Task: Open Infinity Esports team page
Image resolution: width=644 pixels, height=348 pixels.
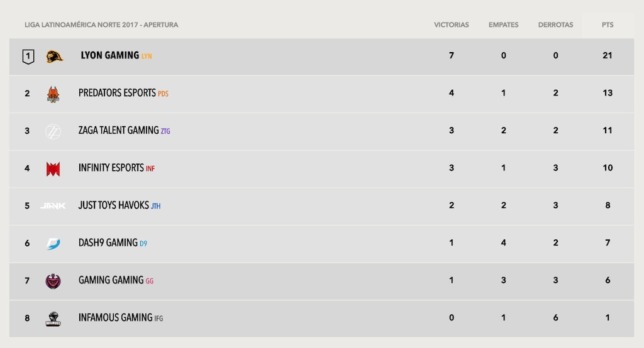Action: pyautogui.click(x=111, y=168)
